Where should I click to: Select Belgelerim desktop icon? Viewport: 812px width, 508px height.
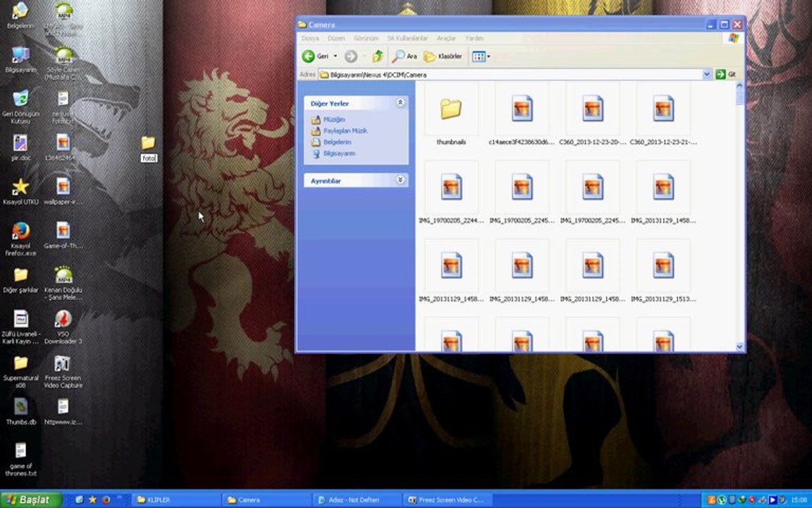pos(20,16)
